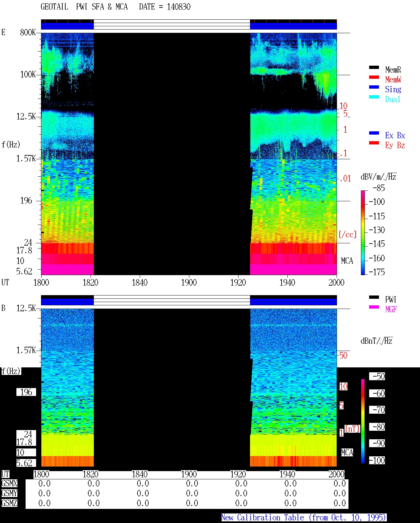Select the '-85' color scale value
Viewport: 420px width, 523px height.
(379, 188)
